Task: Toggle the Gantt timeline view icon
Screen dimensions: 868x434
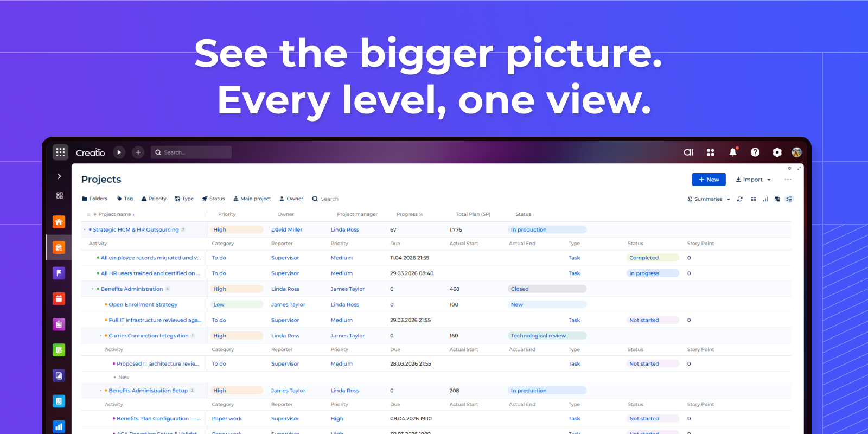Action: (x=777, y=199)
